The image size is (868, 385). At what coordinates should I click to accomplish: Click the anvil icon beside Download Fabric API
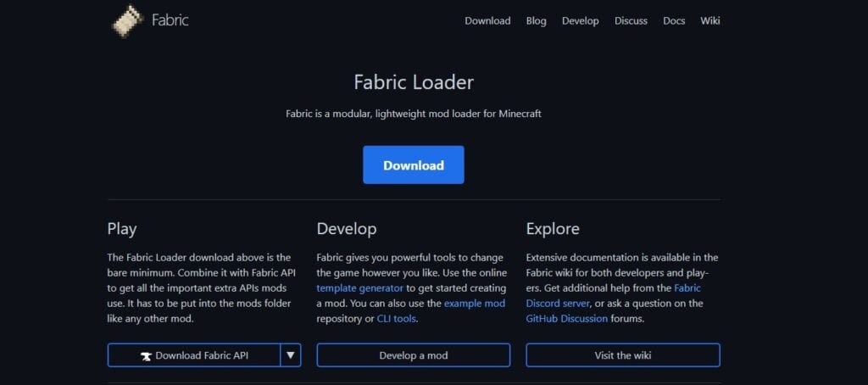(x=146, y=355)
